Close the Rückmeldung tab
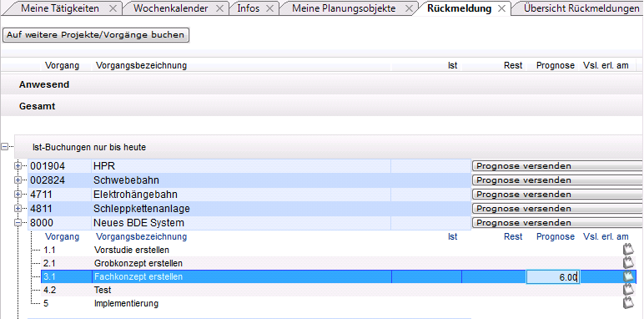This screenshot has width=644, height=319. pos(501,8)
